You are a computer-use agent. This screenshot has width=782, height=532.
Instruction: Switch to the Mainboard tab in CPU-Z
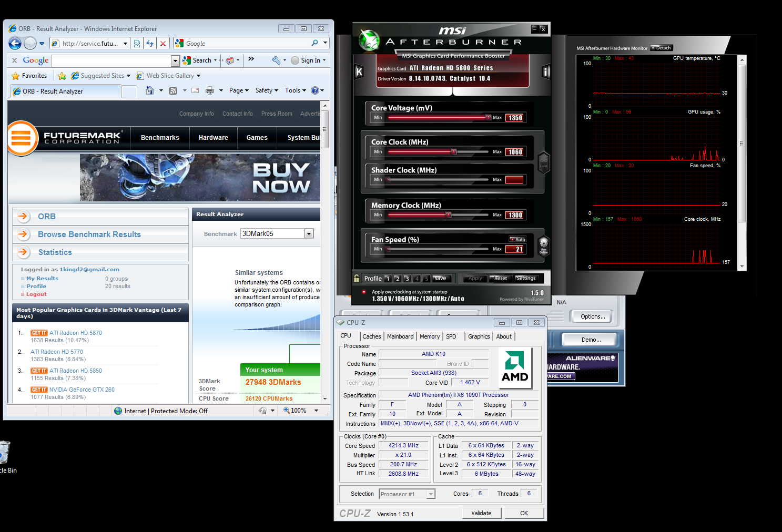click(x=400, y=336)
